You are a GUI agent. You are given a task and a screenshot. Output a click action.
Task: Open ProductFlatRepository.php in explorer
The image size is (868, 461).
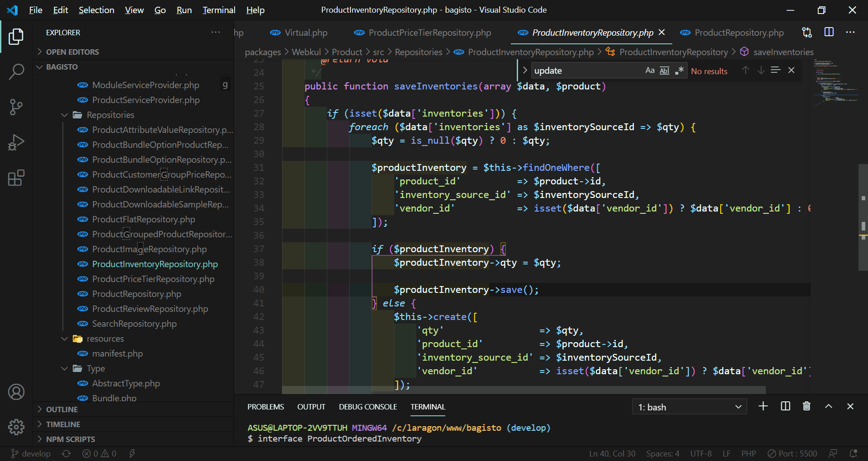point(143,219)
